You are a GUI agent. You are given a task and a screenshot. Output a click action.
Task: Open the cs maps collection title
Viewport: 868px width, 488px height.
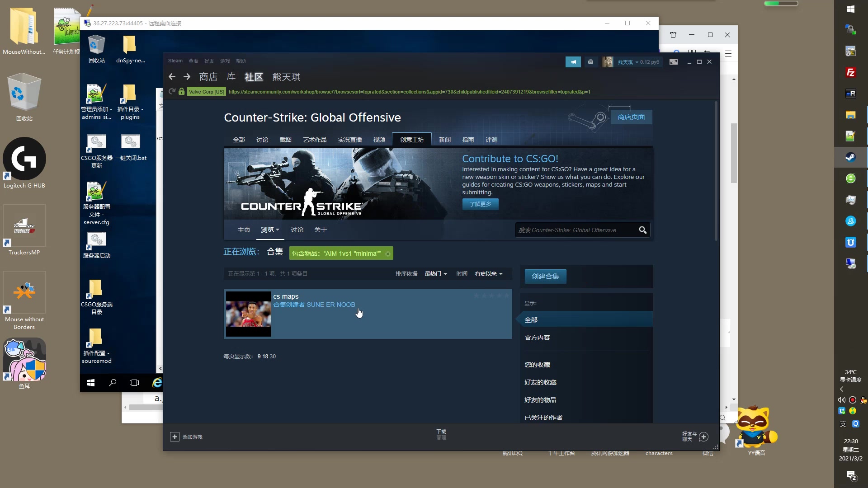click(286, 296)
